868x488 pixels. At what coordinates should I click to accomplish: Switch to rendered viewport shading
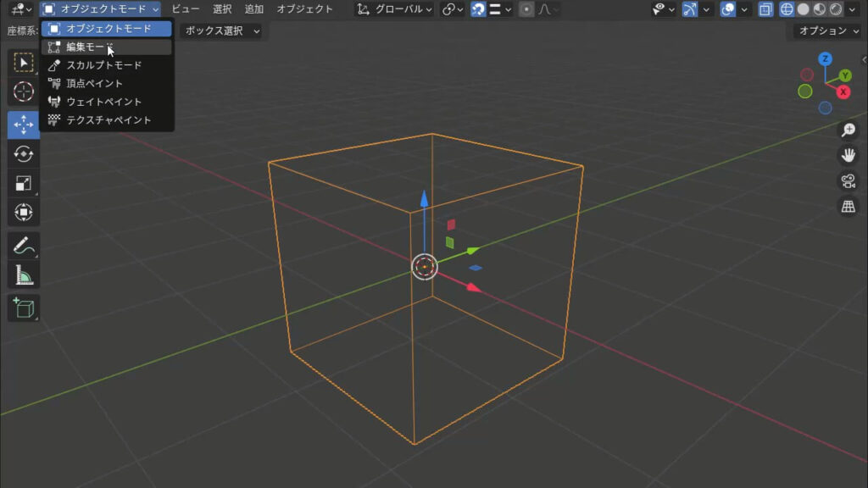click(836, 8)
